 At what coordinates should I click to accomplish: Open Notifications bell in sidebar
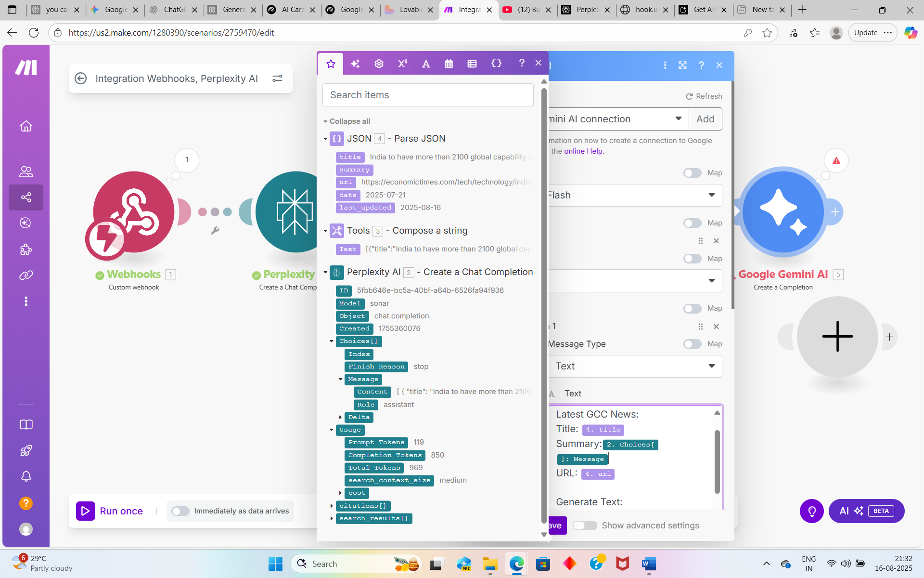click(x=26, y=476)
